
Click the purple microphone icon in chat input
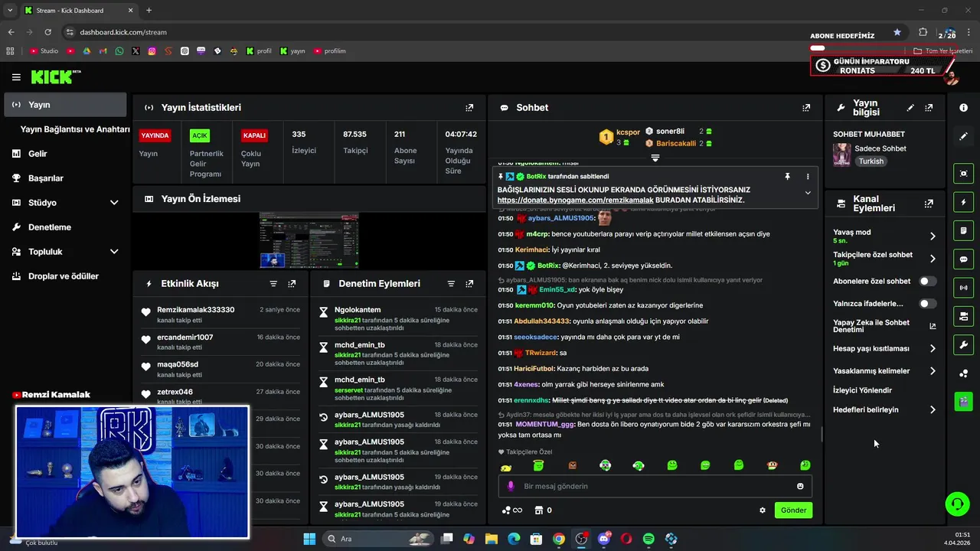click(511, 486)
